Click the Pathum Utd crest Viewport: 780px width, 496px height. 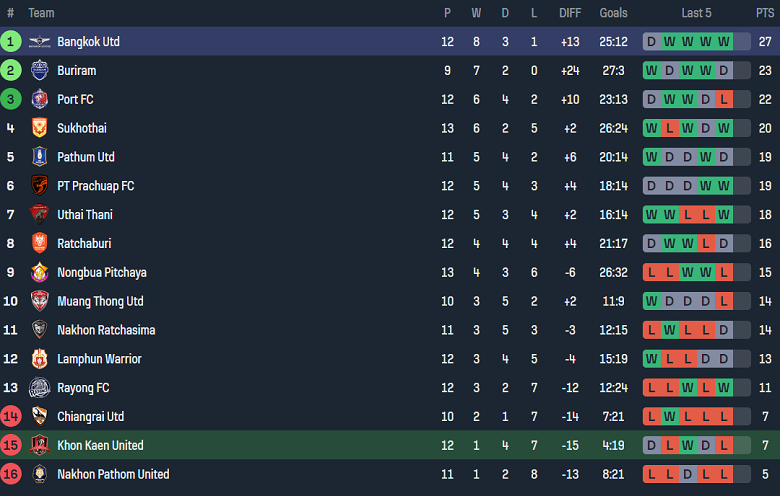(40, 157)
